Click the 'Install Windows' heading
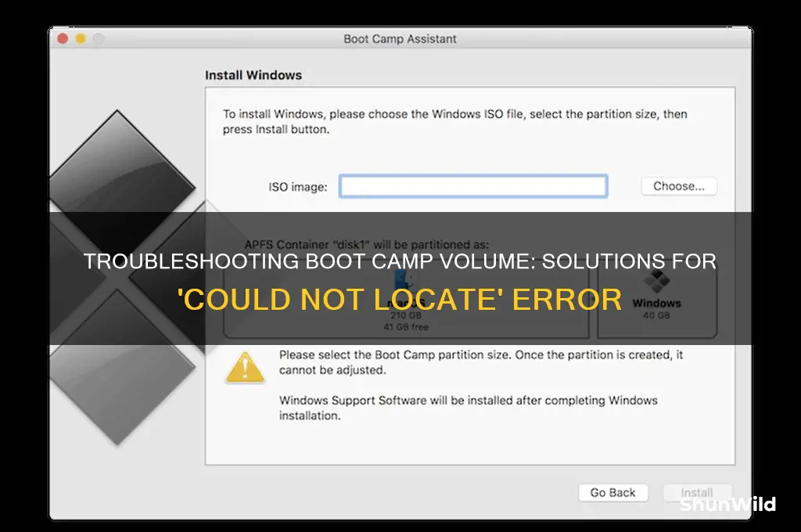 pos(253,75)
